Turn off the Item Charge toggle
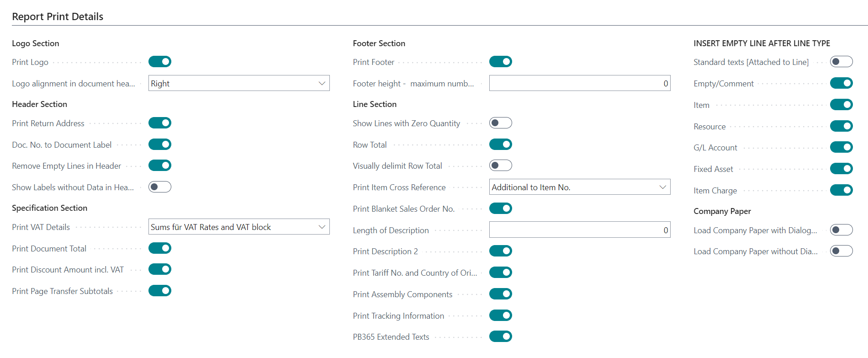Image resolution: width=868 pixels, height=358 pixels. pyautogui.click(x=842, y=190)
